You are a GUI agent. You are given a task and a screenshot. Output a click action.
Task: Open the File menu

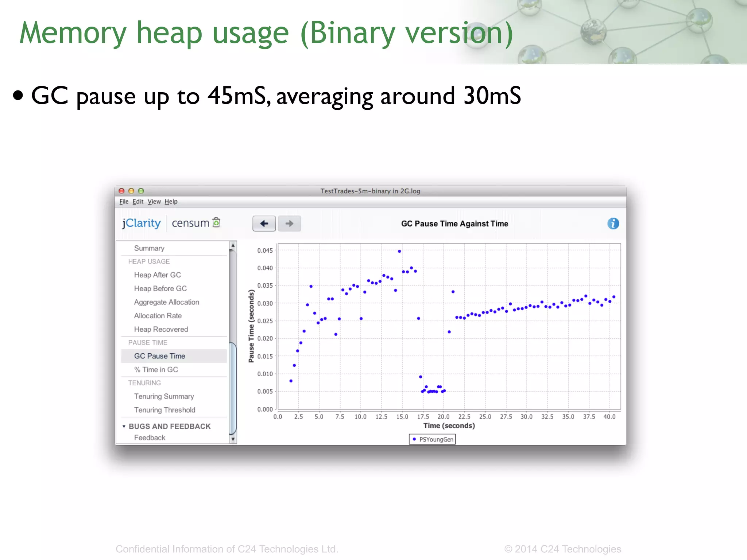(124, 202)
